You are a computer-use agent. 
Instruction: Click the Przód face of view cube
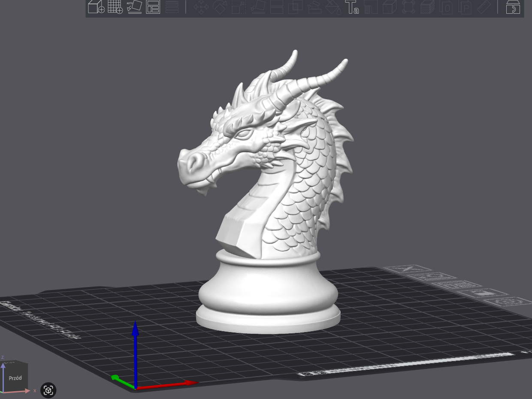(x=15, y=378)
